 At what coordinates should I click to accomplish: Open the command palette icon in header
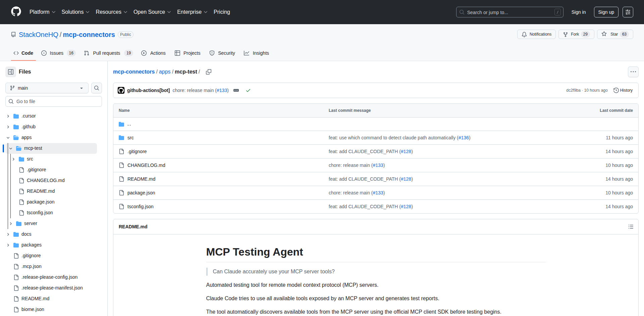[x=628, y=12]
